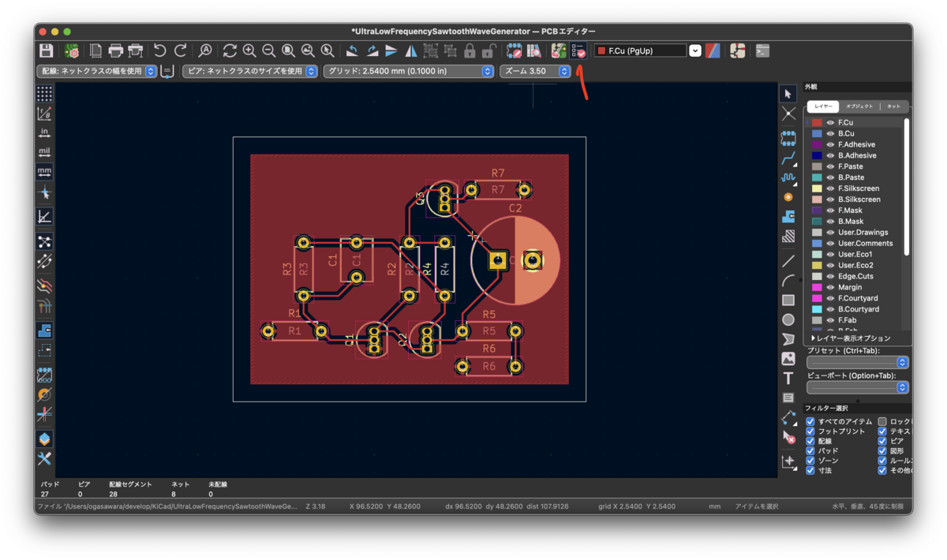947x560 pixels.
Task: Open the ズーム 3.50 dropdown
Action: 535,71
